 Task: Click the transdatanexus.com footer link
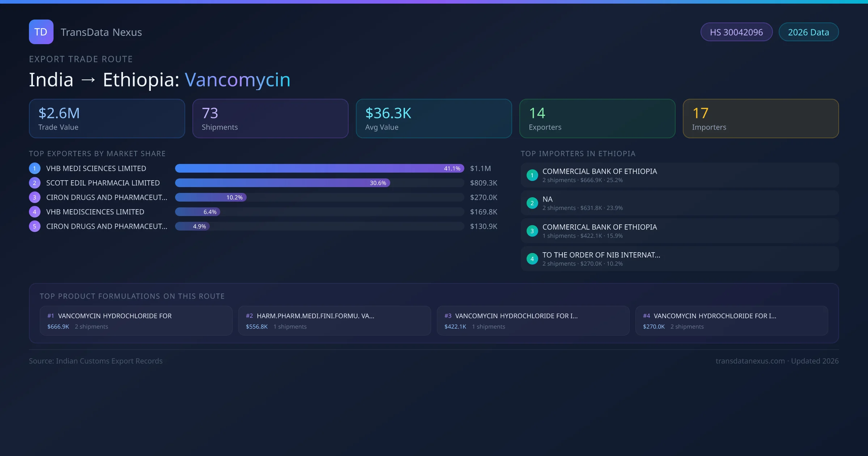750,361
